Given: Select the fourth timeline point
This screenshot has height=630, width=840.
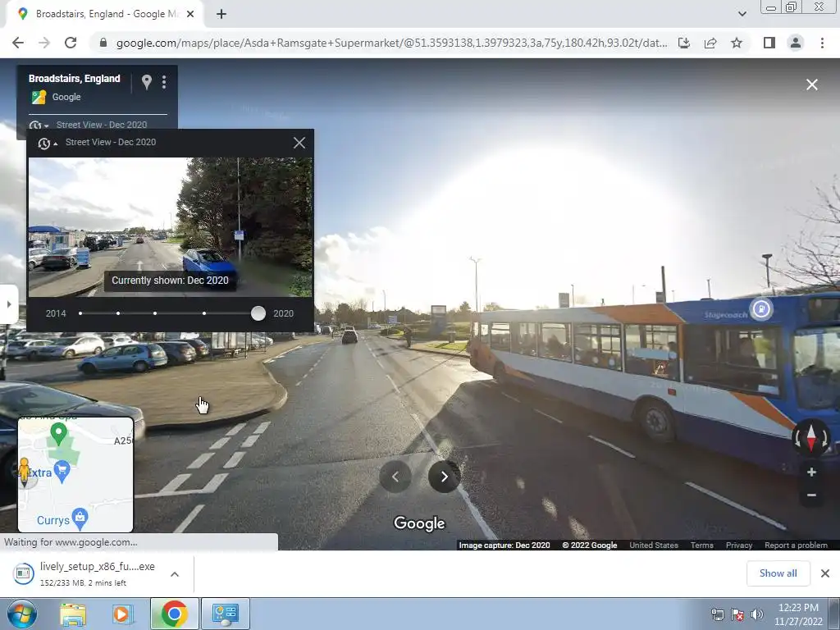Looking at the screenshot, I should tap(204, 313).
